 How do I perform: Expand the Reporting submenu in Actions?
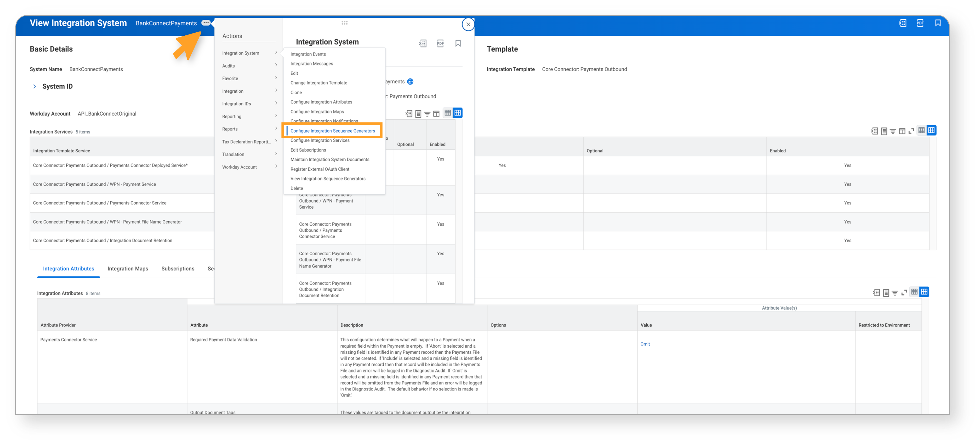[x=250, y=116]
